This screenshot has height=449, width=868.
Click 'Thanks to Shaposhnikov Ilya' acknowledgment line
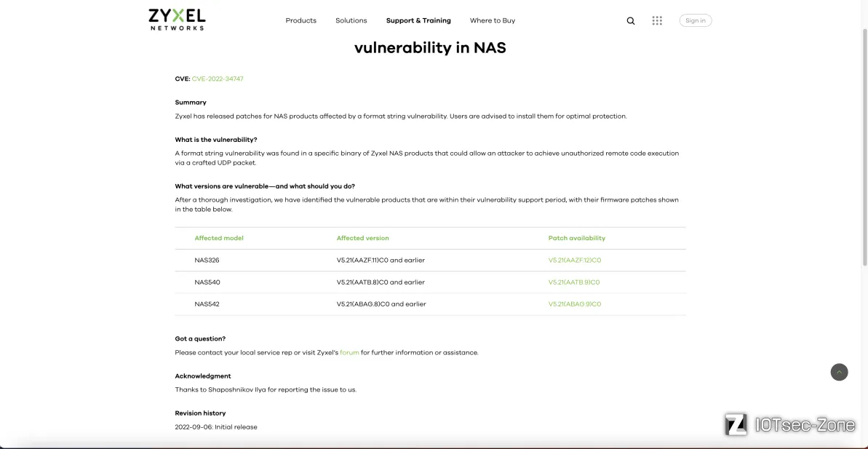point(266,390)
